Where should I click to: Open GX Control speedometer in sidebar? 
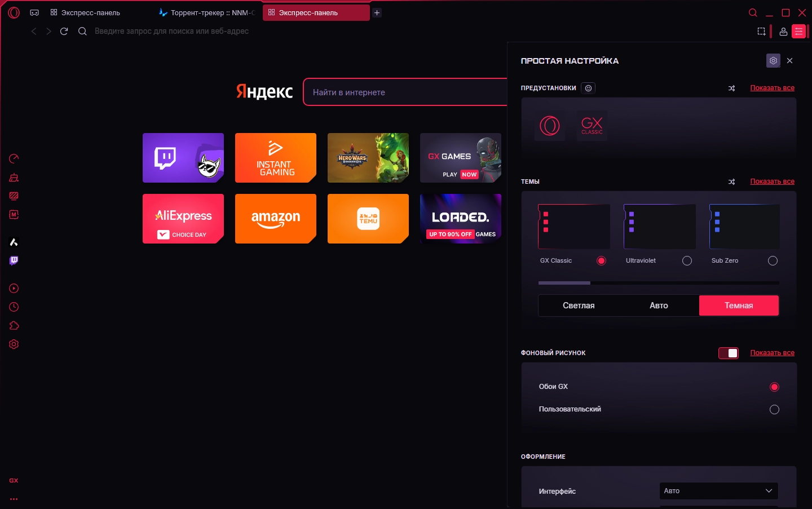pos(14,159)
